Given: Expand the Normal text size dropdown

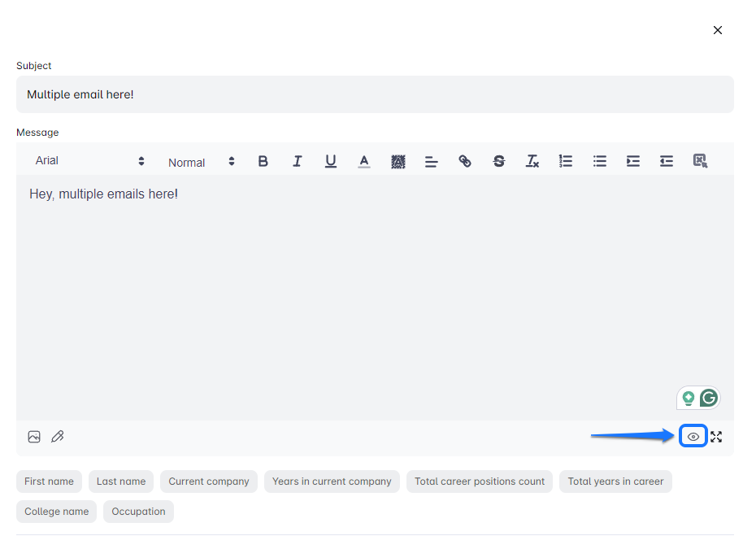Looking at the screenshot, I should coord(201,162).
